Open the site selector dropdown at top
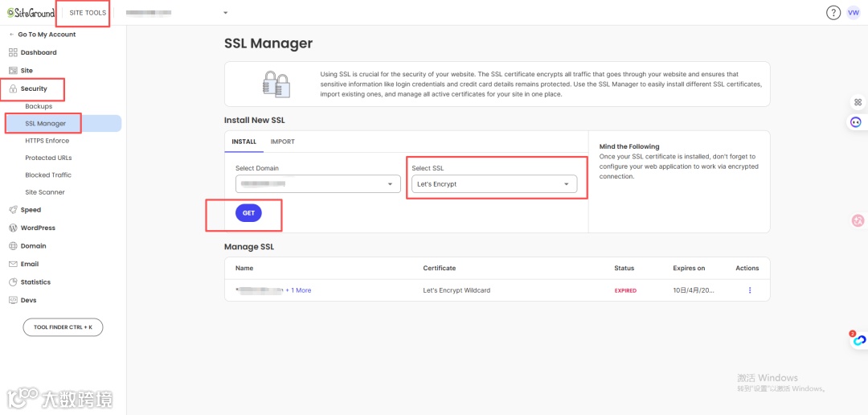This screenshot has width=868, height=415. pos(225,13)
